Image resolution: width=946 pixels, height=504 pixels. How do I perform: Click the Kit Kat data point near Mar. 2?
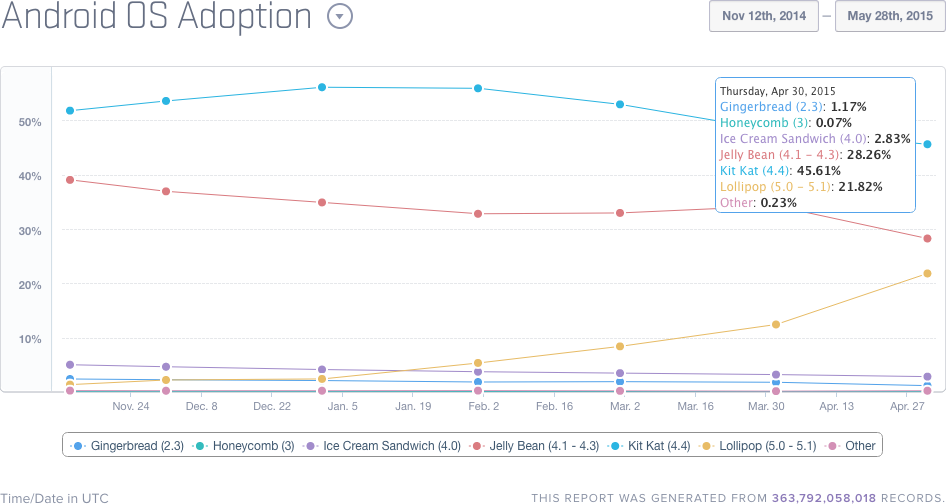[x=621, y=104]
